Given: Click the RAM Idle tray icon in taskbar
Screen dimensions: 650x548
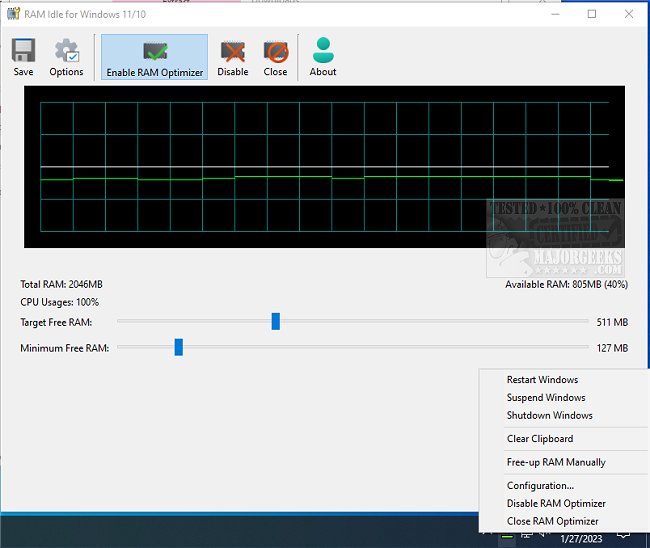Looking at the screenshot, I should (x=507, y=537).
